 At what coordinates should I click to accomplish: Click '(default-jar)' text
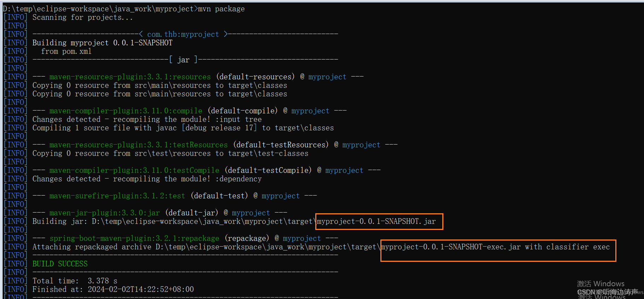click(192, 213)
